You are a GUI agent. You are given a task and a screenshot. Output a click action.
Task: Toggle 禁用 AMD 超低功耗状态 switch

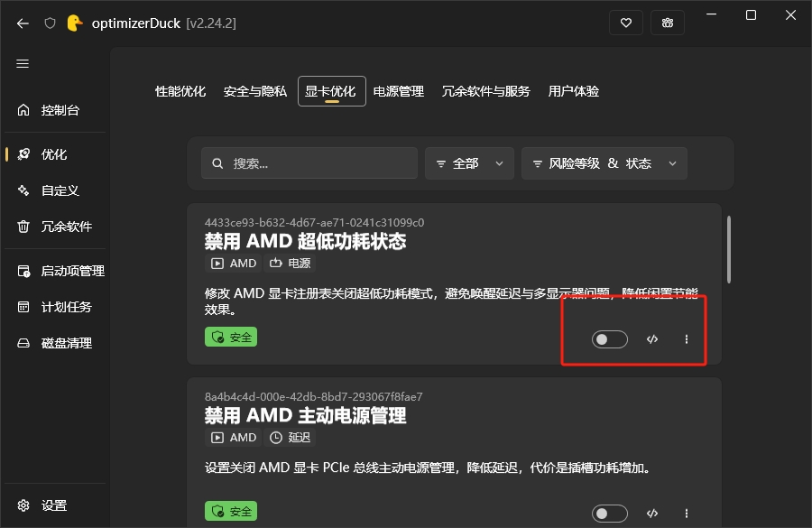[x=610, y=339]
